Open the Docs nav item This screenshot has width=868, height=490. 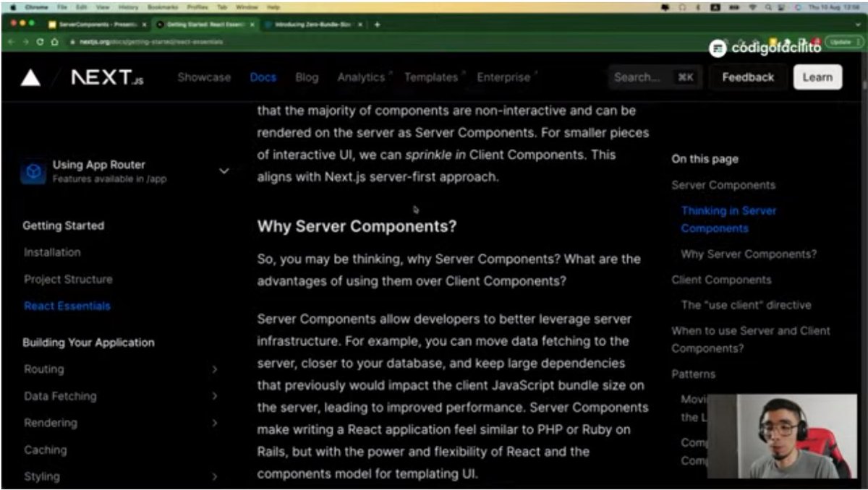point(263,77)
